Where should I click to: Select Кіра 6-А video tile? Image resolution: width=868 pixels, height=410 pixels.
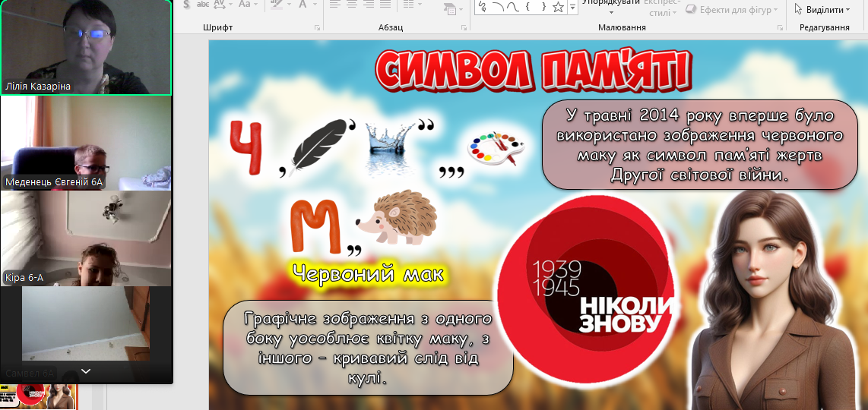[x=86, y=238]
